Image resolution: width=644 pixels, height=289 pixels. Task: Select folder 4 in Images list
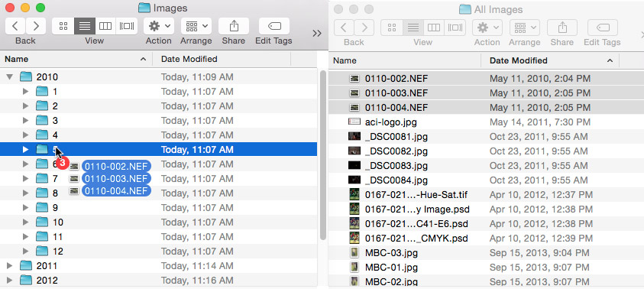(x=159, y=135)
